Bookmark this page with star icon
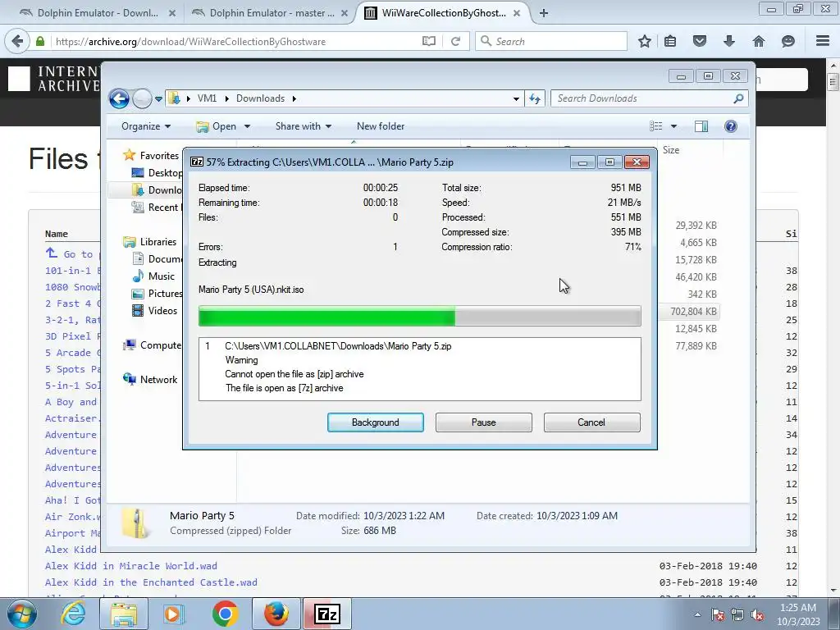Screen dimensions: 840x630 click(645, 41)
